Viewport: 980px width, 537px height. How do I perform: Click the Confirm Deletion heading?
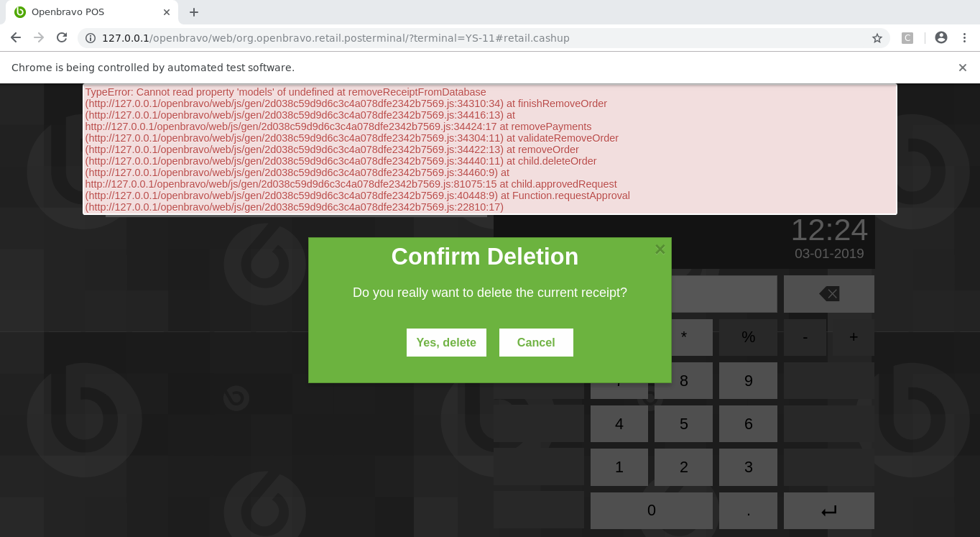pyautogui.click(x=485, y=257)
